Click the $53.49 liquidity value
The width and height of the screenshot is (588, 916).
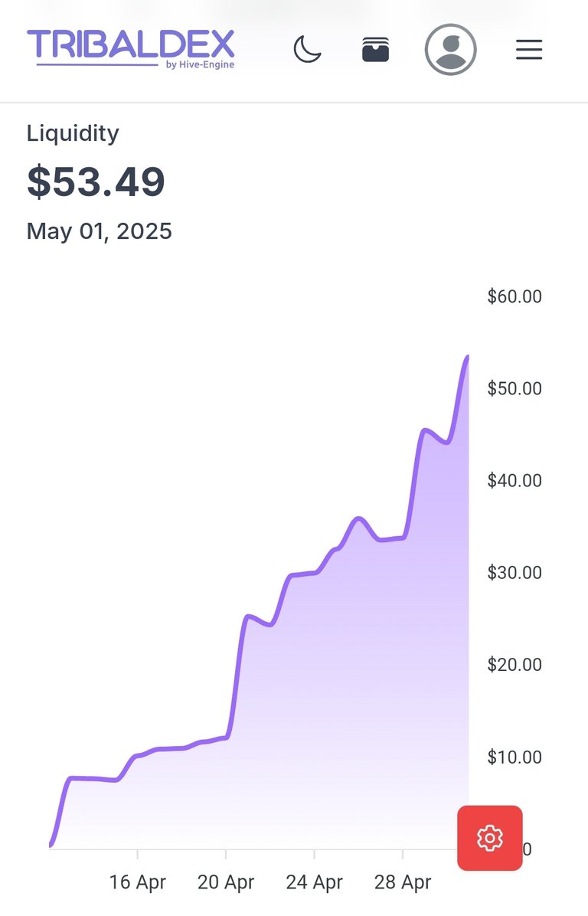pos(96,182)
